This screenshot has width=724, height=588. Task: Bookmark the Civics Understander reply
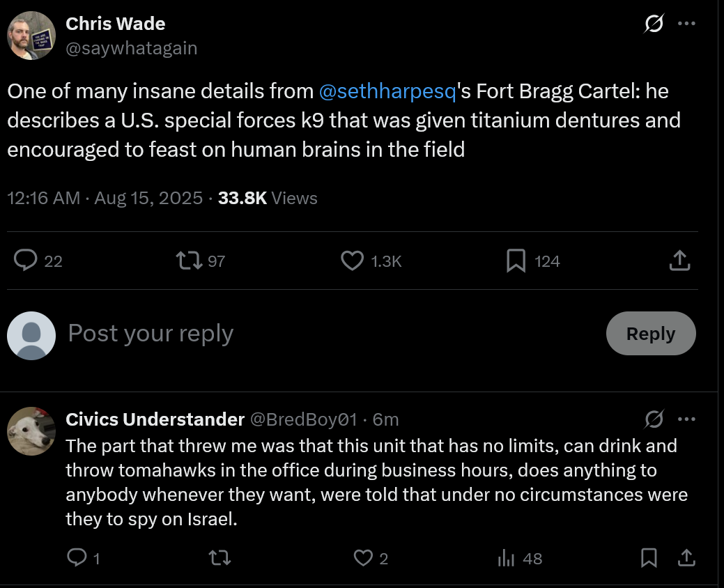click(x=649, y=557)
